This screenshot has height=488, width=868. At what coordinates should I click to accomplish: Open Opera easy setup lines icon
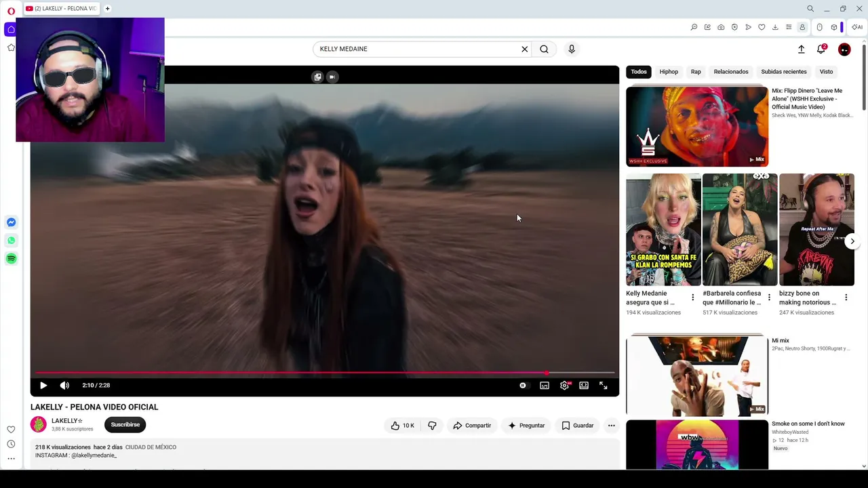(x=789, y=27)
